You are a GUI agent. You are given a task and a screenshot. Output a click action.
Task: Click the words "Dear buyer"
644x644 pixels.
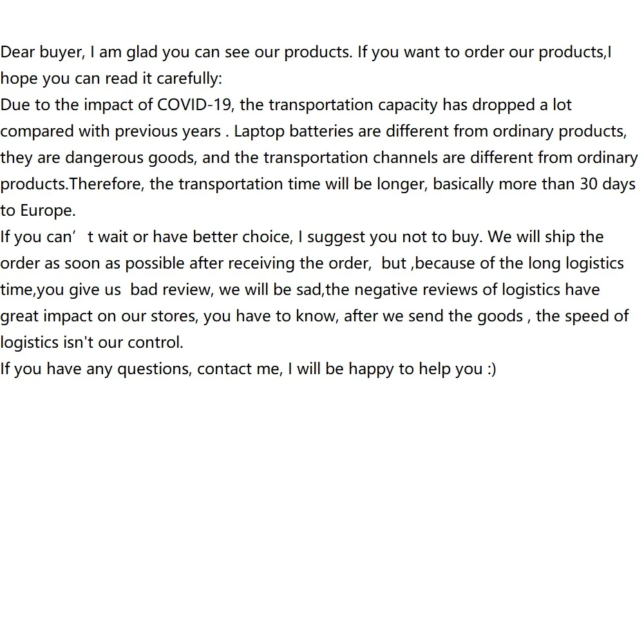coord(41,52)
